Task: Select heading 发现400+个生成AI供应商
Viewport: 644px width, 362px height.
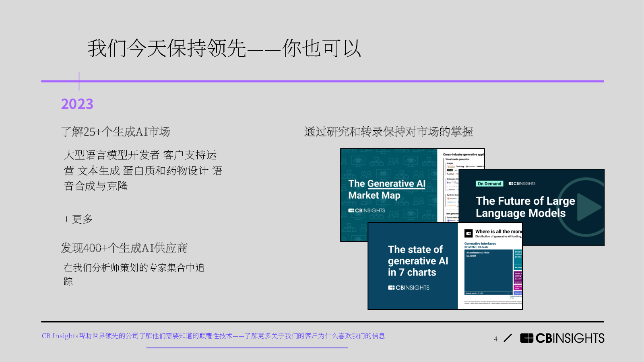Action: [124, 248]
